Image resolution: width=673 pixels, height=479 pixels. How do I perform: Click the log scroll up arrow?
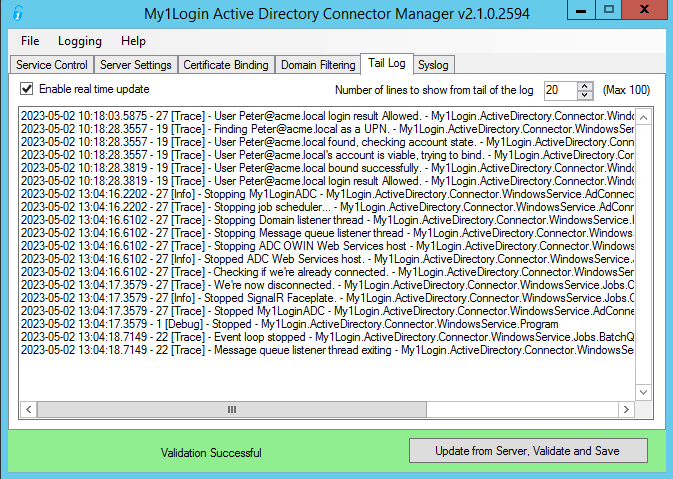pos(643,117)
